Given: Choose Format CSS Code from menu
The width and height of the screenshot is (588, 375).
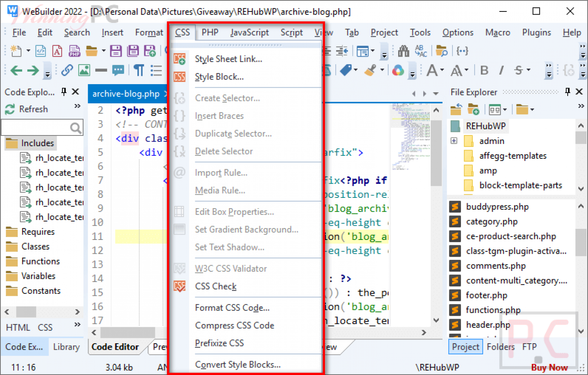Looking at the screenshot, I should click(x=232, y=308).
